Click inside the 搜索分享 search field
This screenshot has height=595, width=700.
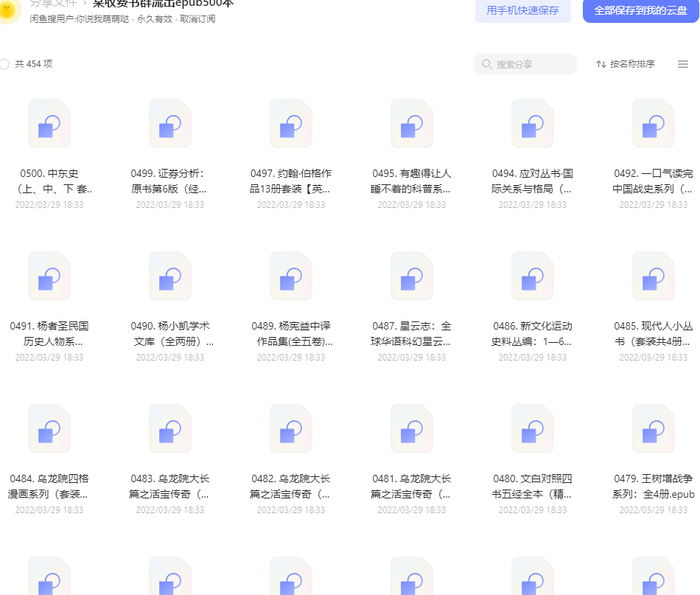click(525, 64)
